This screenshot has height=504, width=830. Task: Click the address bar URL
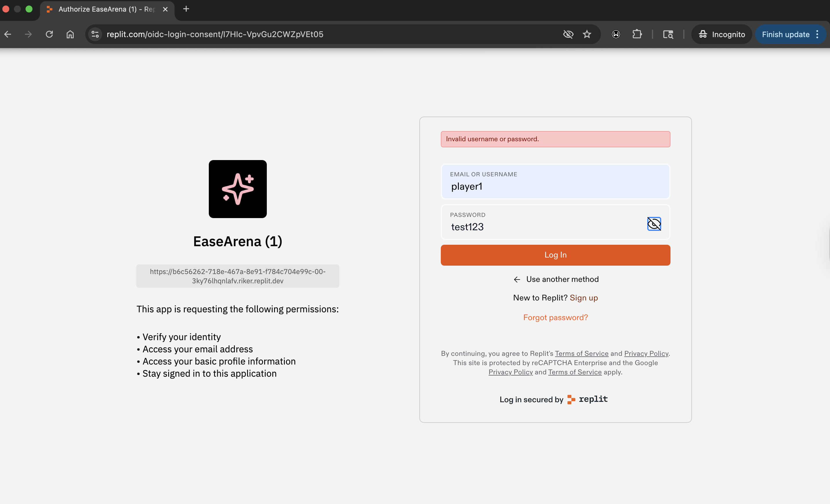click(x=215, y=34)
